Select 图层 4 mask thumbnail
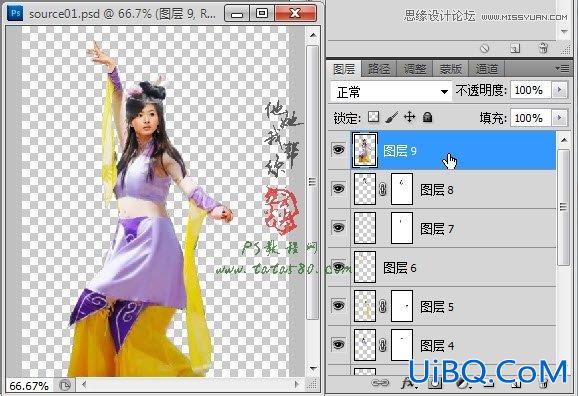578x396 pixels. click(401, 345)
